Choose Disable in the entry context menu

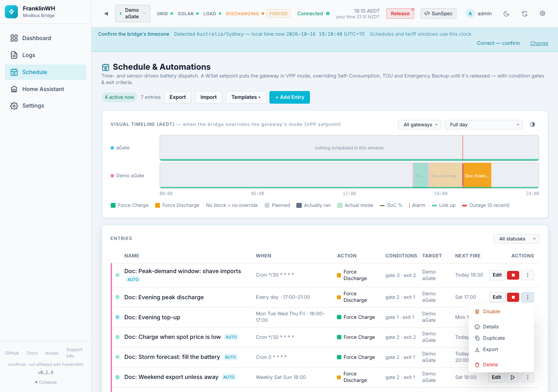[501, 312]
